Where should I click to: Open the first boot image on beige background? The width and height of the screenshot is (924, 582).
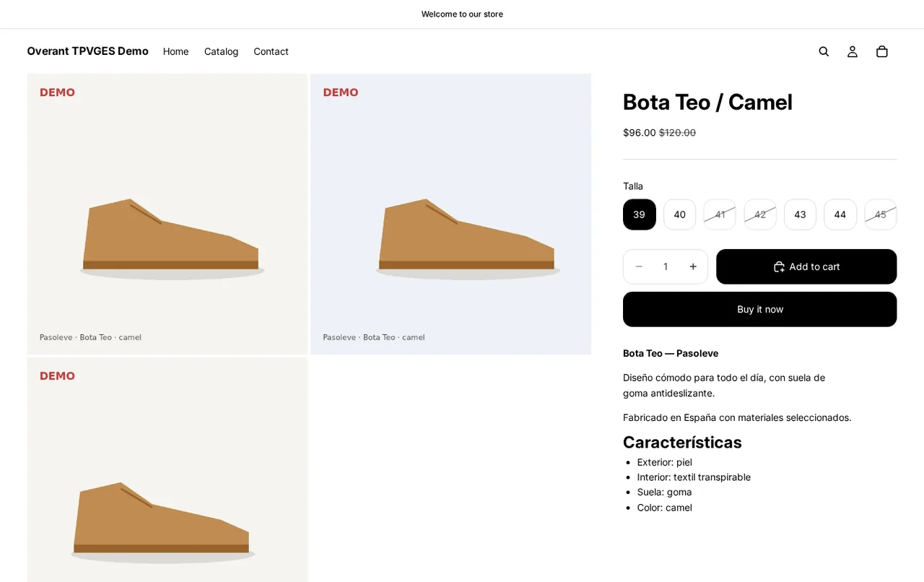click(167, 214)
